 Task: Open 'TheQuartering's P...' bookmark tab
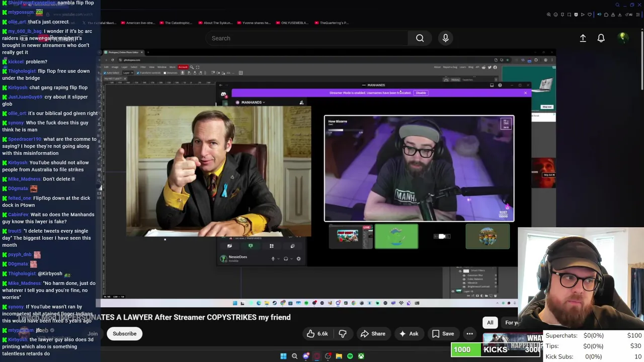[331, 23]
